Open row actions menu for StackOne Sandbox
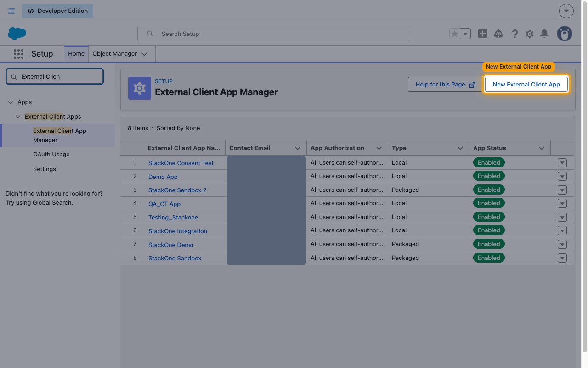The image size is (588, 368). (x=562, y=258)
